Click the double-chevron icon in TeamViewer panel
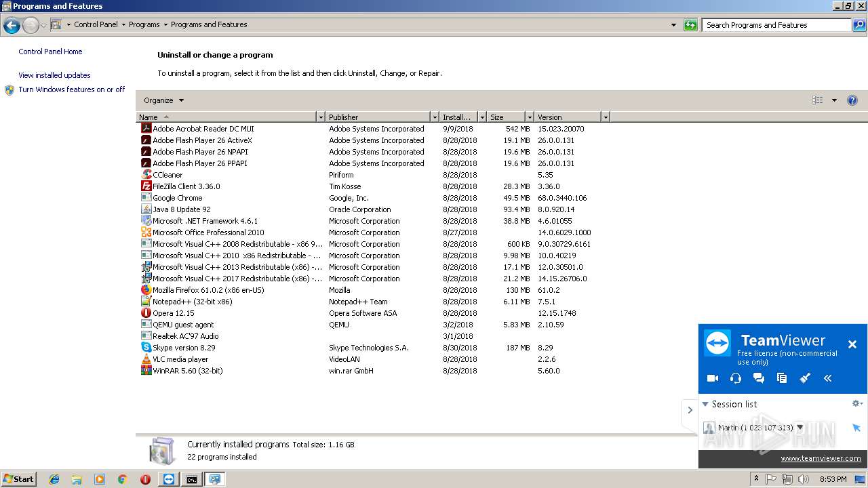The image size is (868, 488). coord(828,378)
